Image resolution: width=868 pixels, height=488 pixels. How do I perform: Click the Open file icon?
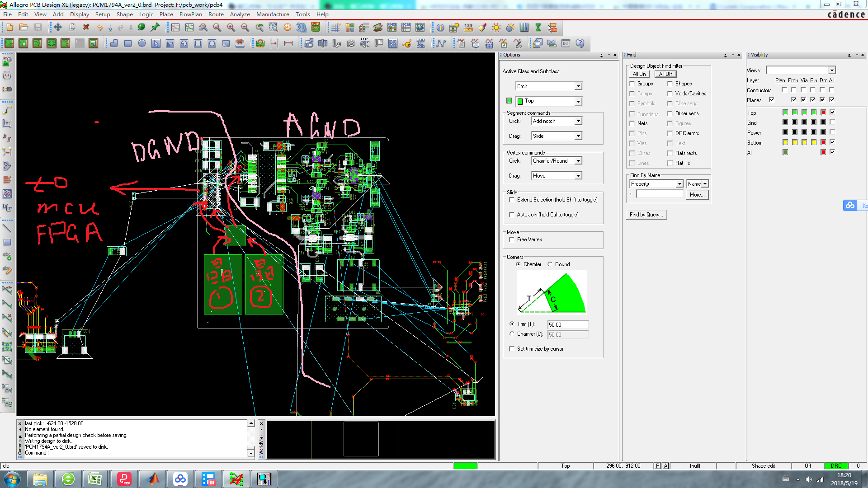[24, 28]
